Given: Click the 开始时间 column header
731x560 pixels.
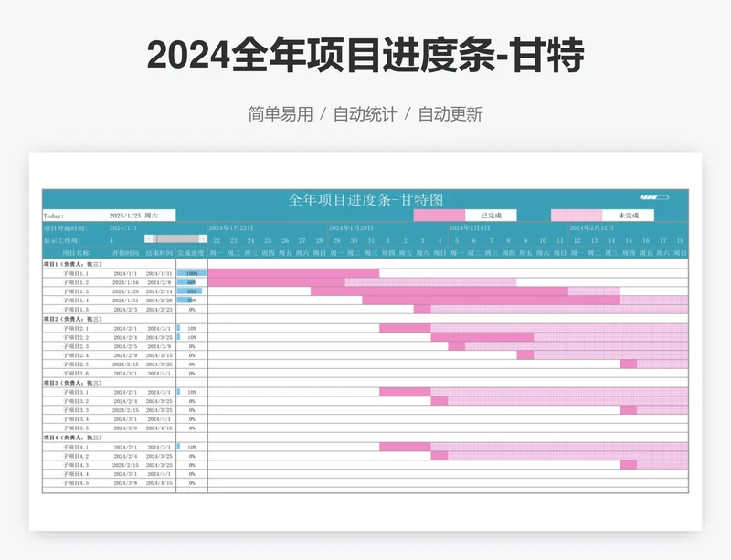Looking at the screenshot, I should coord(126,253).
